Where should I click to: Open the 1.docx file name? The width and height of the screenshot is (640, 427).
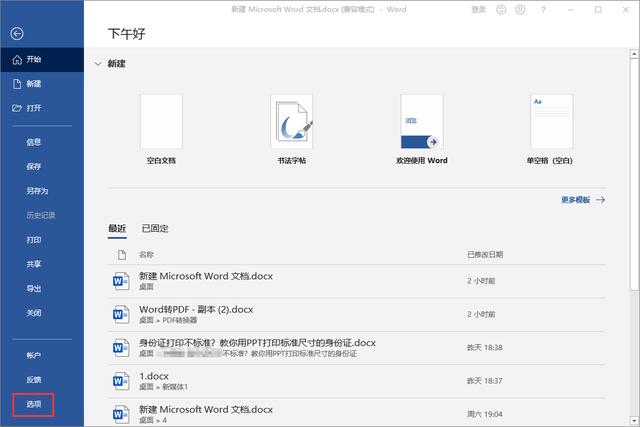tap(154, 376)
